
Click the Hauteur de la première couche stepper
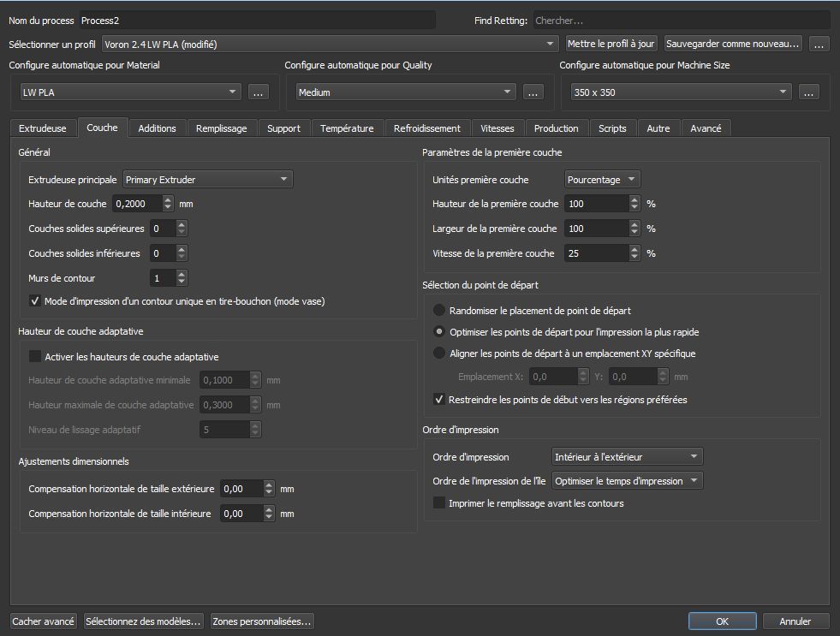(634, 204)
